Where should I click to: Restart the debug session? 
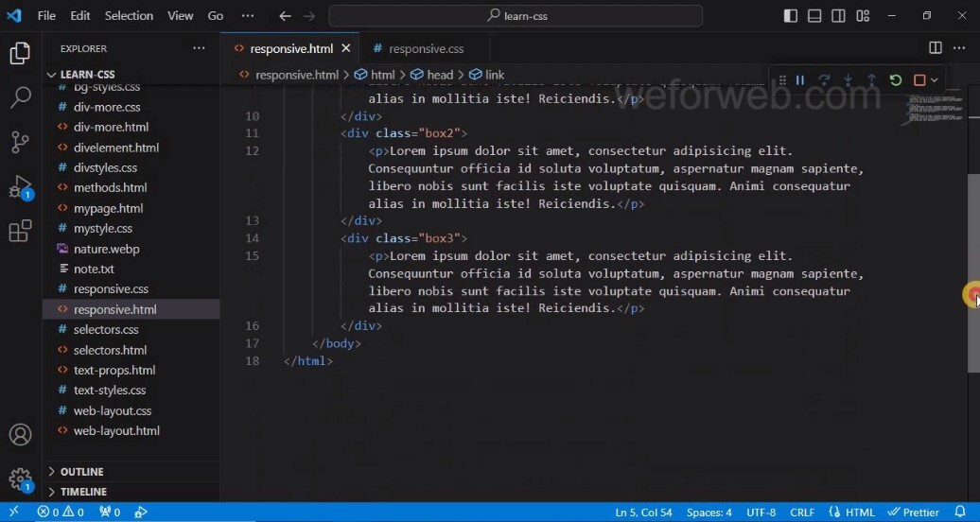[x=895, y=80]
